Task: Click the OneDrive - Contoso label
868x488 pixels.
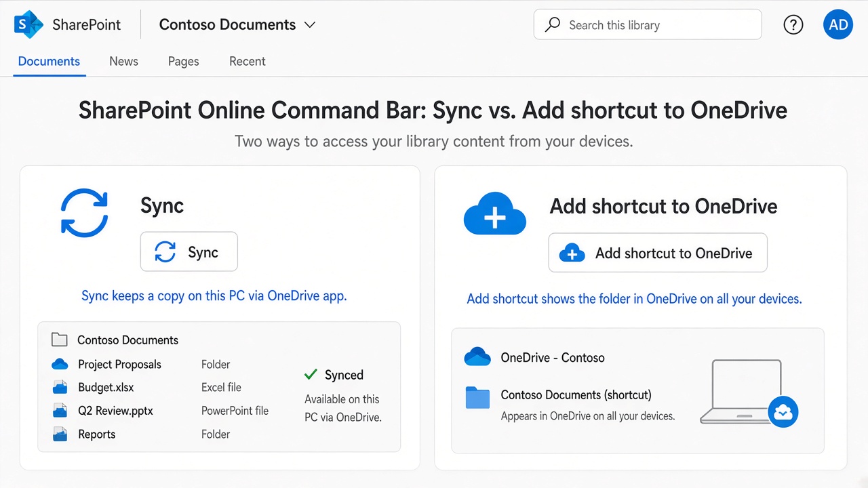Action: point(553,357)
